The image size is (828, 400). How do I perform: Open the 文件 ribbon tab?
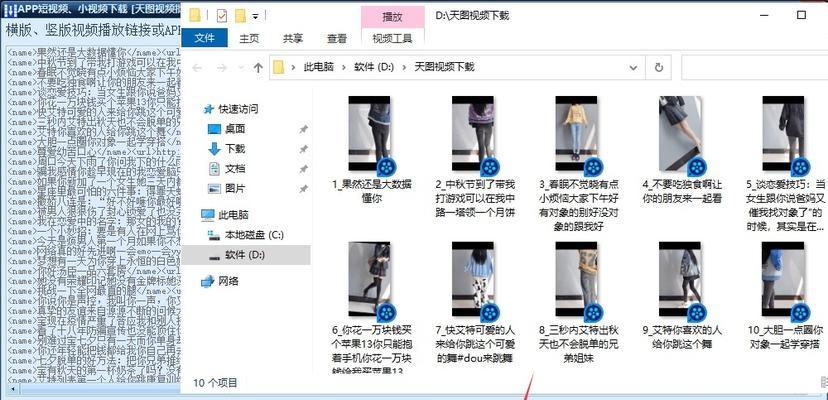(x=204, y=38)
